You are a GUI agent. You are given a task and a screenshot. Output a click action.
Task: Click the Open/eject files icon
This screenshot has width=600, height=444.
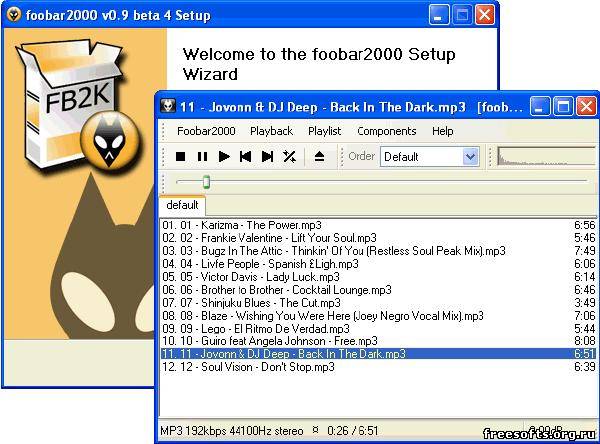pyautogui.click(x=320, y=157)
